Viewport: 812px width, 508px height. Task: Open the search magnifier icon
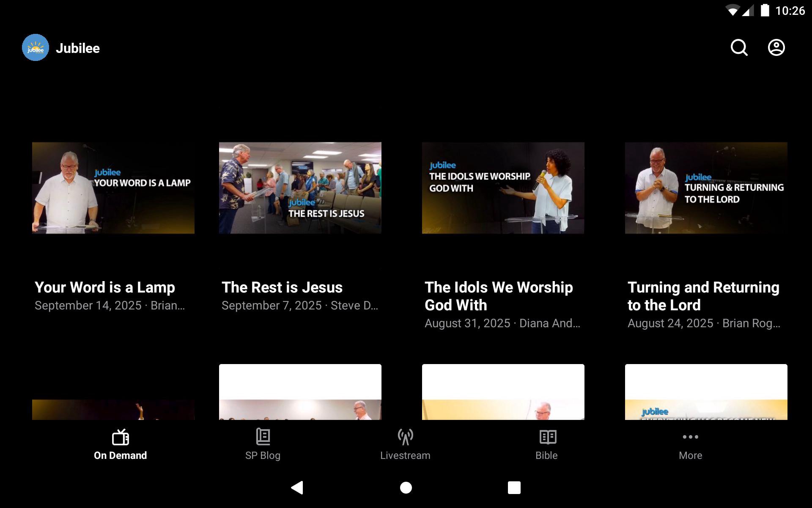pos(739,47)
